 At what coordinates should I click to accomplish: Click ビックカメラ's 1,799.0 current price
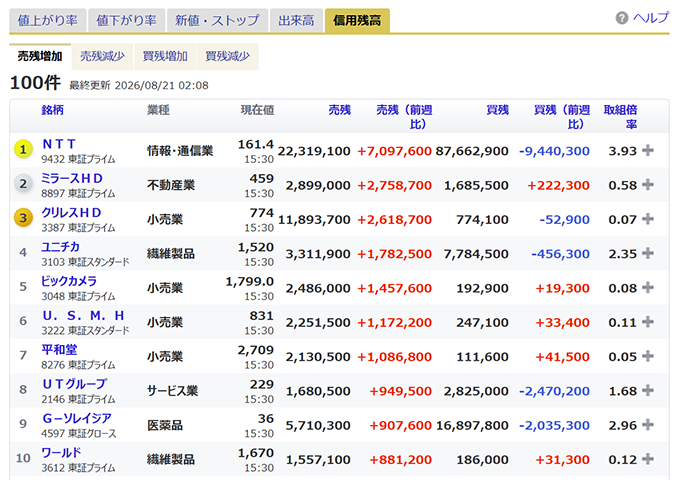click(x=250, y=282)
